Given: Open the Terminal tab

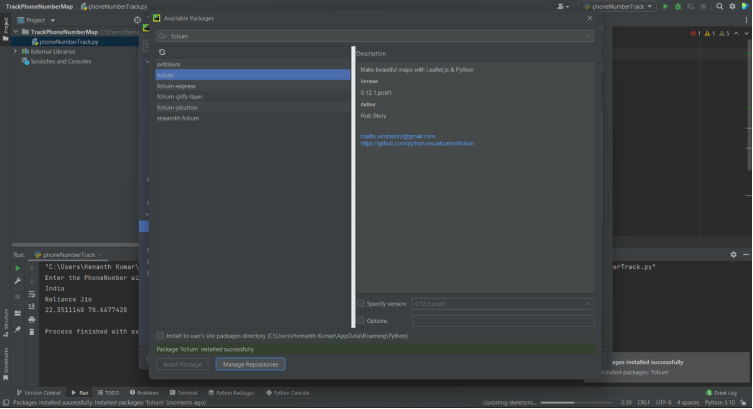Looking at the screenshot, I should [x=183, y=393].
